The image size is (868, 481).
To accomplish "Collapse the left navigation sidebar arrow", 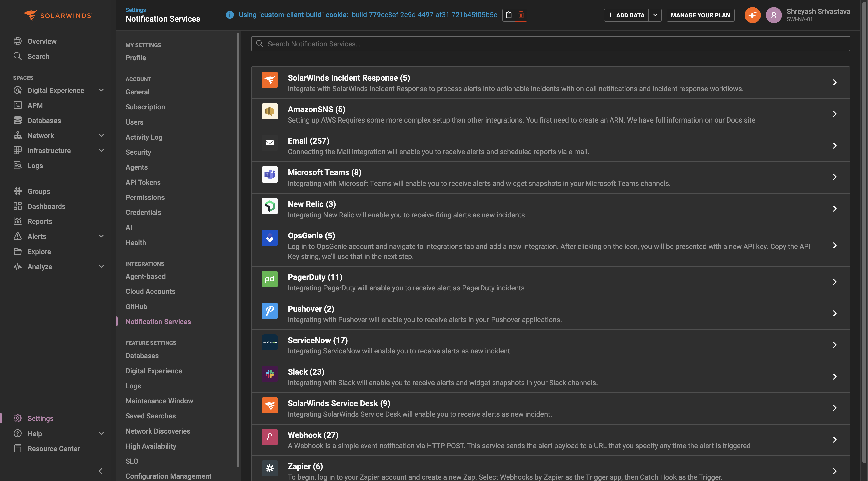I will [100, 471].
